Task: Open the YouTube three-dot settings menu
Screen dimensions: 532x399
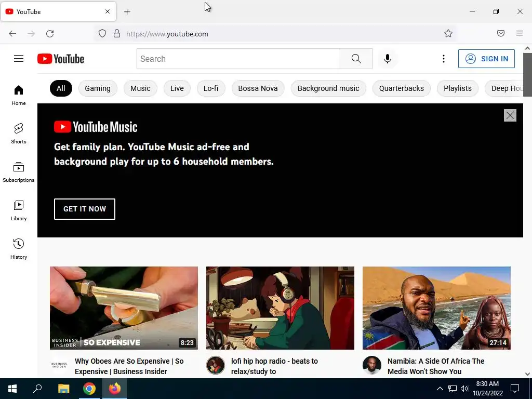Action: point(444,59)
